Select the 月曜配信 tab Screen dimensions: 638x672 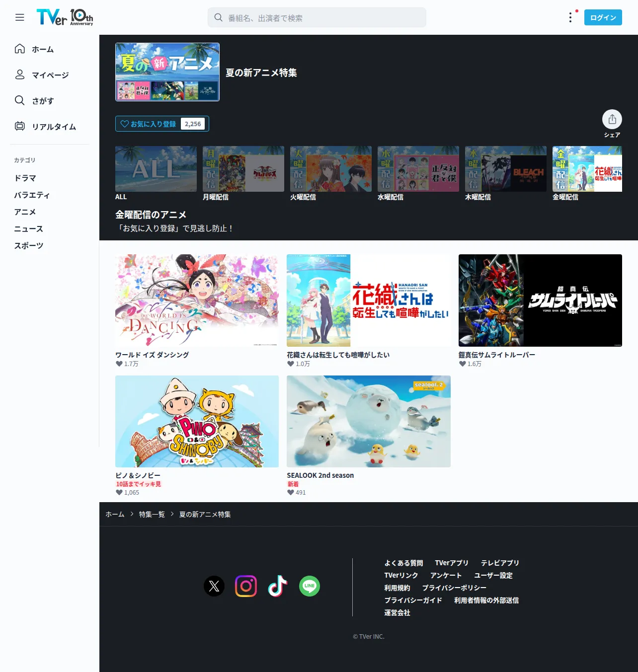coord(243,173)
